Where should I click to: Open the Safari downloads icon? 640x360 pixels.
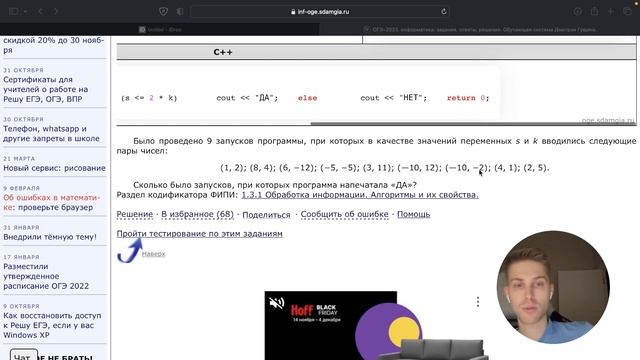click(578, 11)
